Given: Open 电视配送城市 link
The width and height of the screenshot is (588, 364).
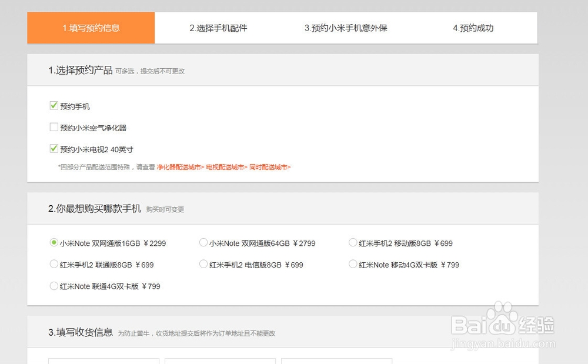Looking at the screenshot, I should 227,167.
